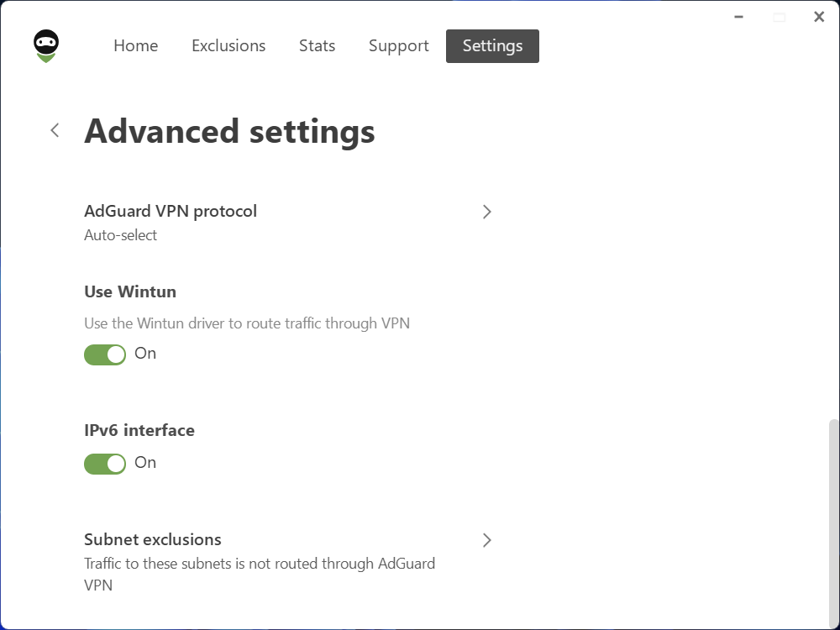Click the subnets not routed description text
Screen dimensions: 840x630
click(260, 575)
